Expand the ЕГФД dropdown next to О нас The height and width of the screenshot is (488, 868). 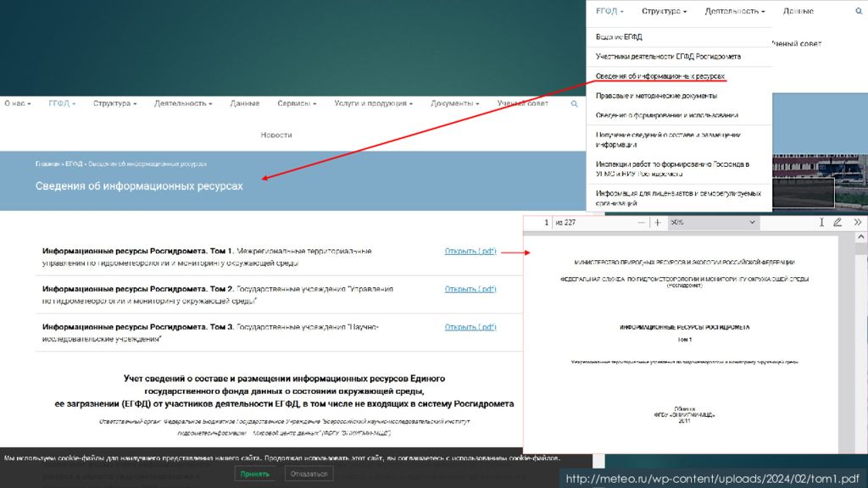pos(62,103)
